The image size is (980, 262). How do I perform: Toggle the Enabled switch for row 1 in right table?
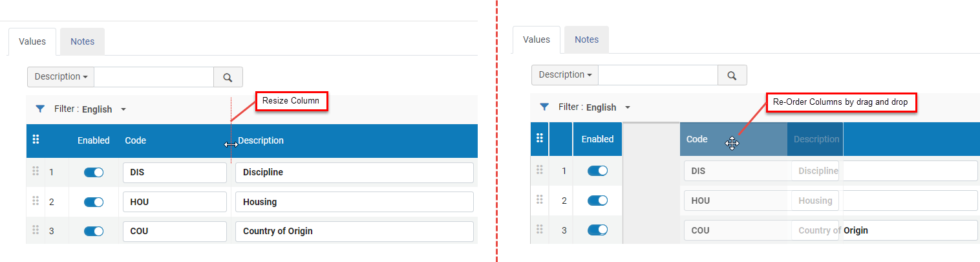tap(597, 171)
